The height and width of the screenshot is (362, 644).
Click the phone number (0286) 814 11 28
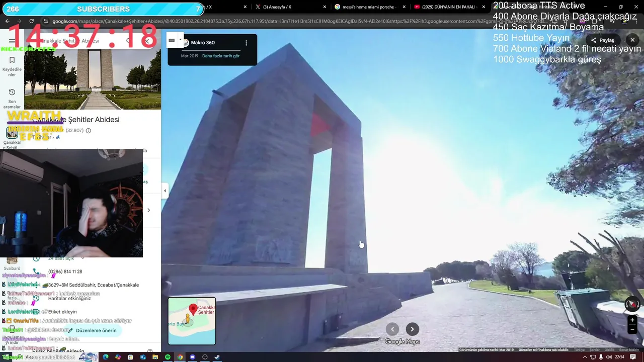[65, 271]
